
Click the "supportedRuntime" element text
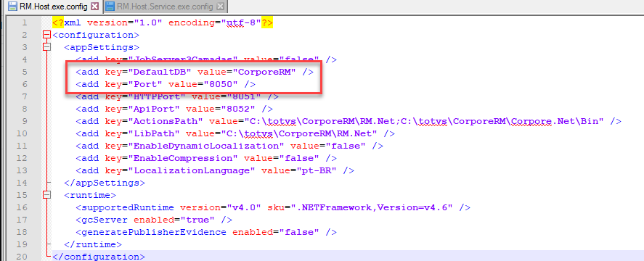(128, 207)
